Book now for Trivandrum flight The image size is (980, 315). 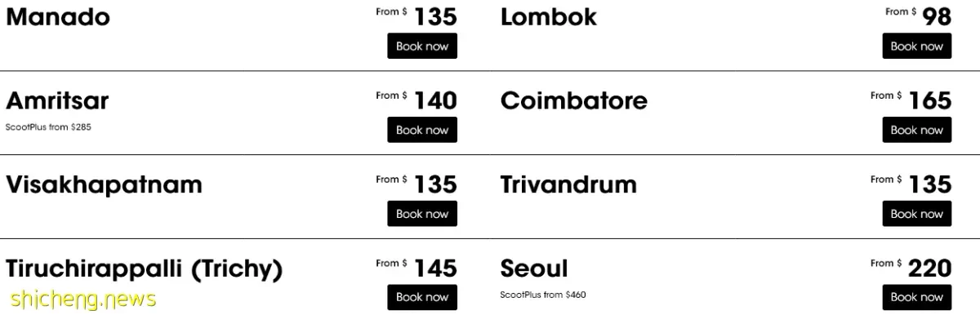[x=916, y=214]
